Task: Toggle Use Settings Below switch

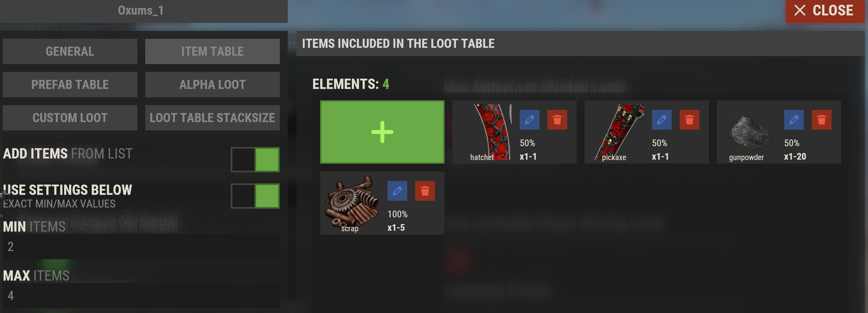Action: coord(255,196)
